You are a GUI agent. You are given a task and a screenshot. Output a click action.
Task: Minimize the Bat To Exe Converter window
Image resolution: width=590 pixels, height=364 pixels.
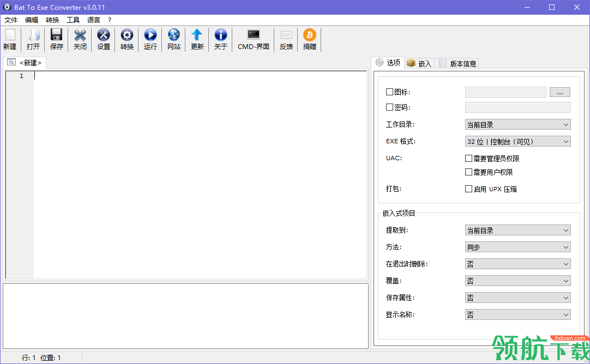527,7
